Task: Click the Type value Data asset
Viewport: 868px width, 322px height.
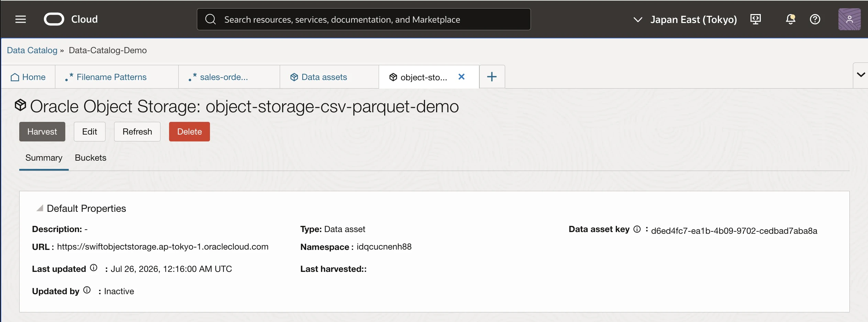Action: tap(345, 229)
